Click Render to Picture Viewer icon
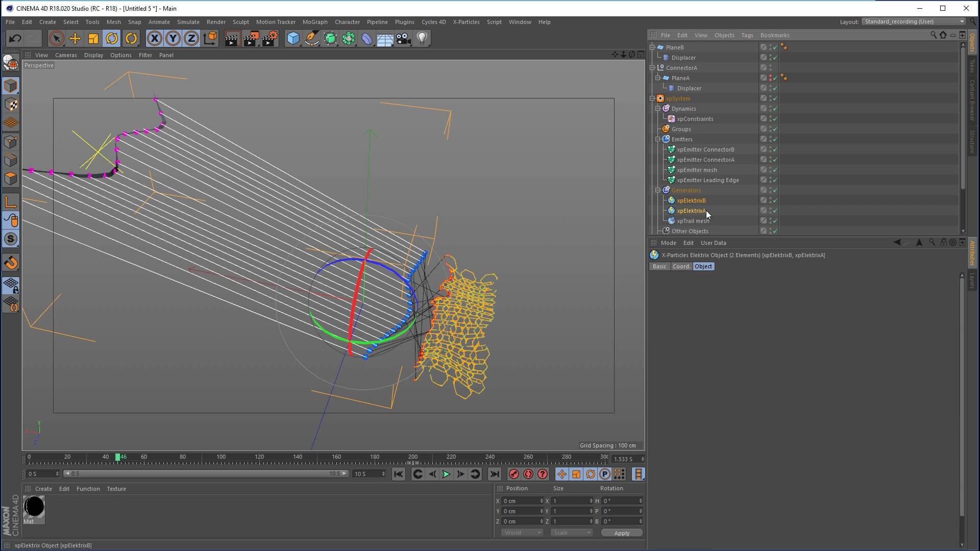980x551 pixels. pos(251,38)
